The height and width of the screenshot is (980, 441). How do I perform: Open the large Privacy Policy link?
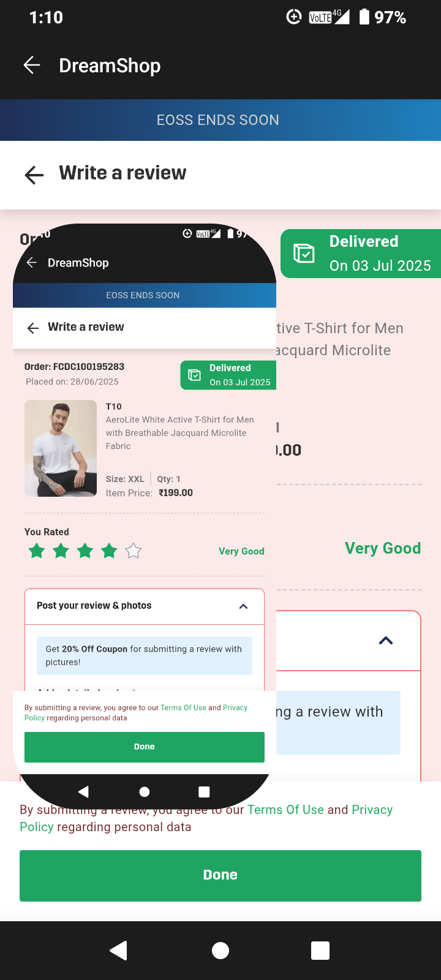click(372, 810)
